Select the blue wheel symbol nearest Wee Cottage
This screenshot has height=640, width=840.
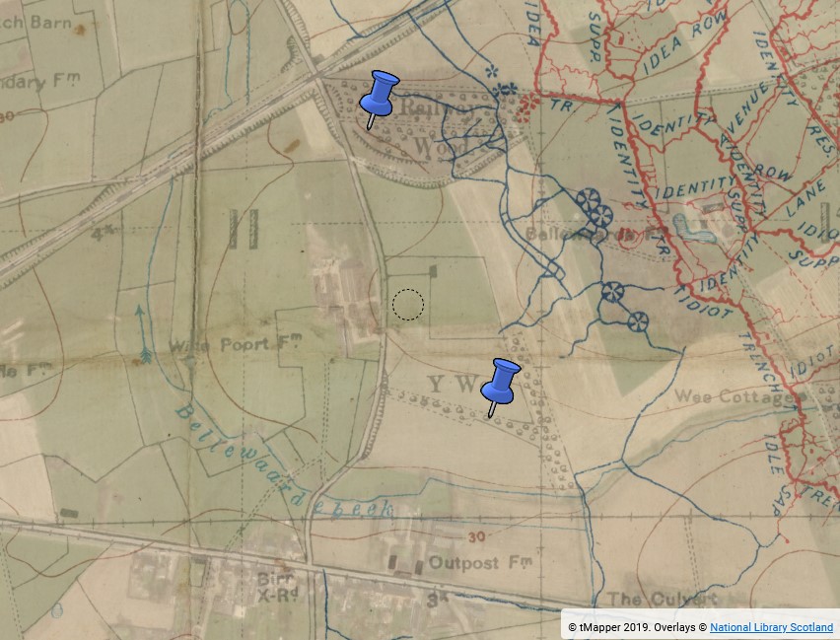click(x=637, y=321)
